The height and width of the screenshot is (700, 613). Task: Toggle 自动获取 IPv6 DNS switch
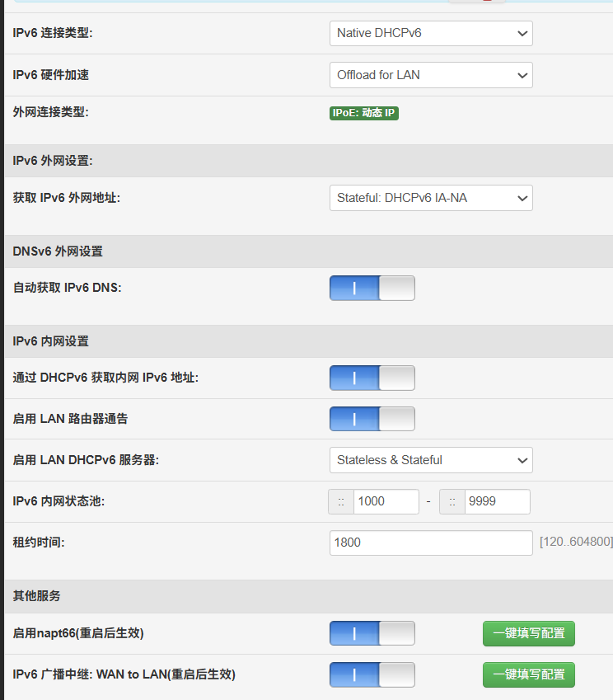[x=372, y=288]
